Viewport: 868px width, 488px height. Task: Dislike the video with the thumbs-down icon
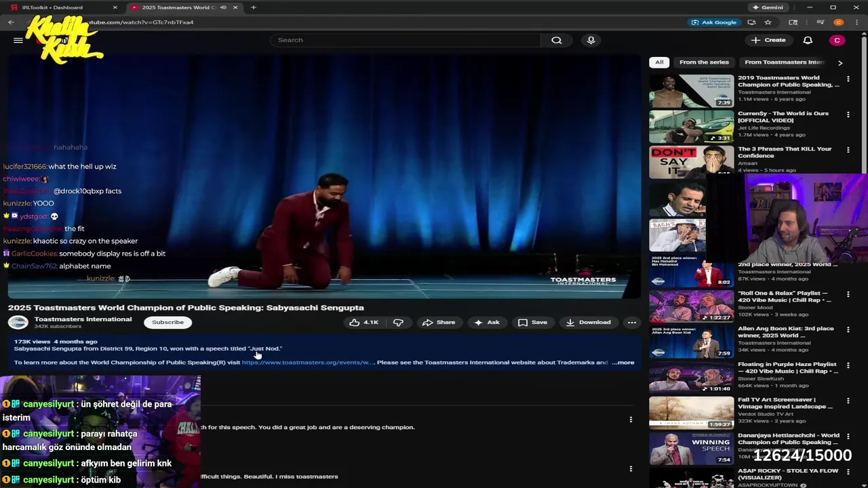398,323
